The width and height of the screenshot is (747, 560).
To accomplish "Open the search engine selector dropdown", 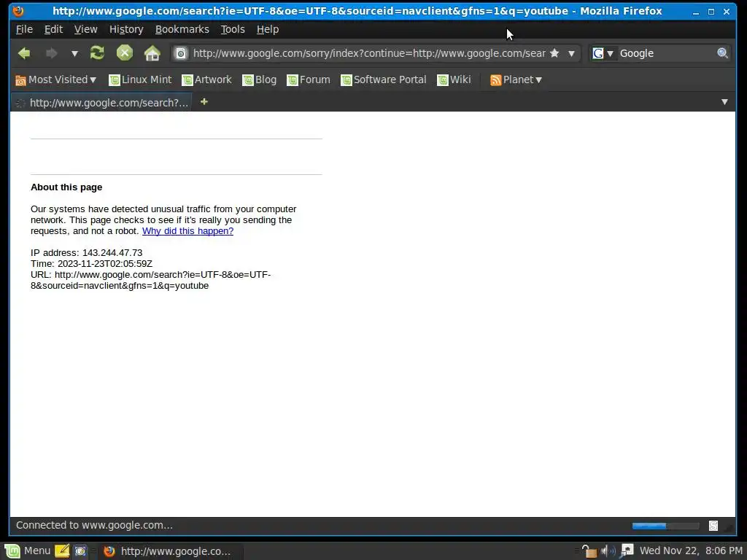I will (603, 53).
